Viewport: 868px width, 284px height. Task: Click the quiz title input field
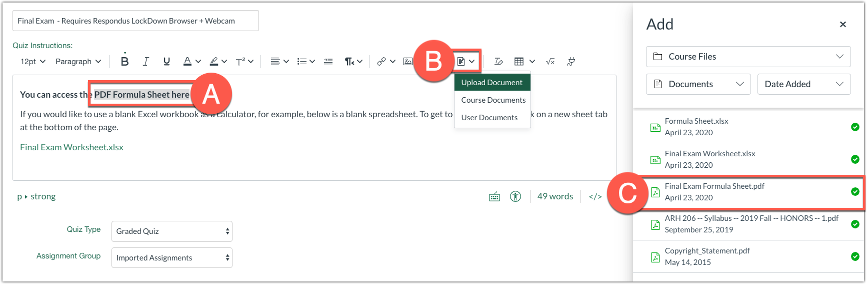[135, 21]
